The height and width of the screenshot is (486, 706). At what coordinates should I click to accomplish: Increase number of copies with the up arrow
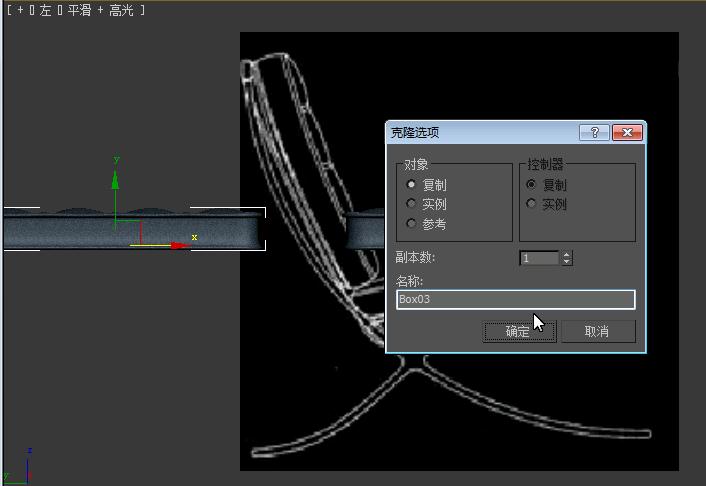567,255
